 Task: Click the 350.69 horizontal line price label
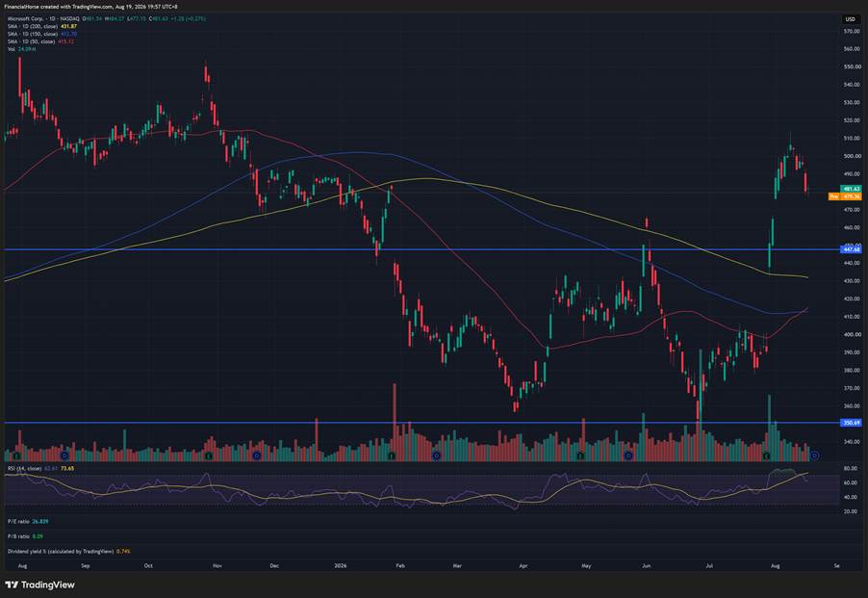click(851, 423)
